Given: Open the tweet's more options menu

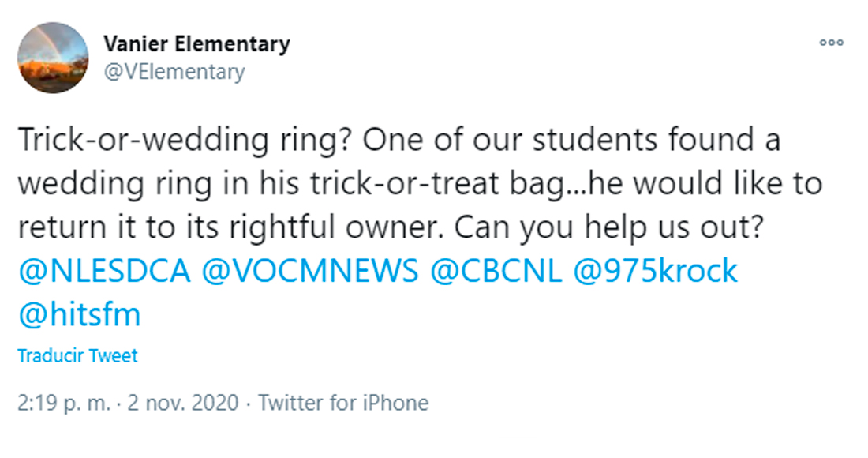Looking at the screenshot, I should click(x=831, y=43).
